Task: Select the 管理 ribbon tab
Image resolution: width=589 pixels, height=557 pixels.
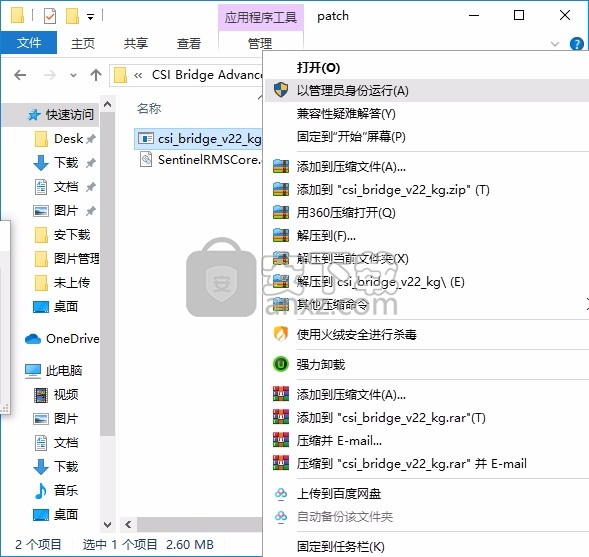Action: (260, 44)
